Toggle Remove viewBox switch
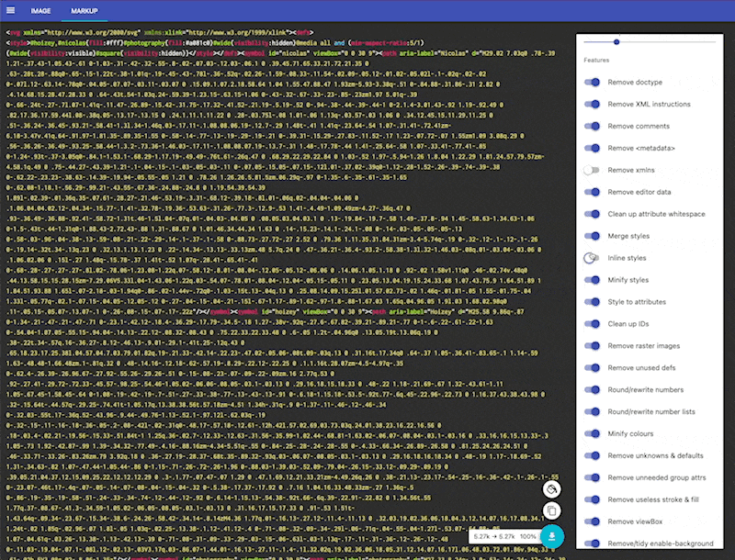The width and height of the screenshot is (735, 560). tap(592, 522)
